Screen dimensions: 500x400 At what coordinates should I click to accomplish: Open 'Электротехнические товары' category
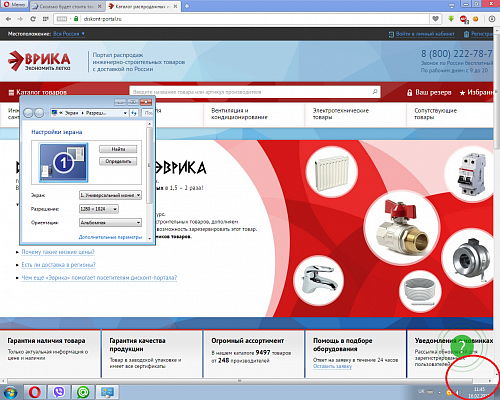click(x=341, y=114)
